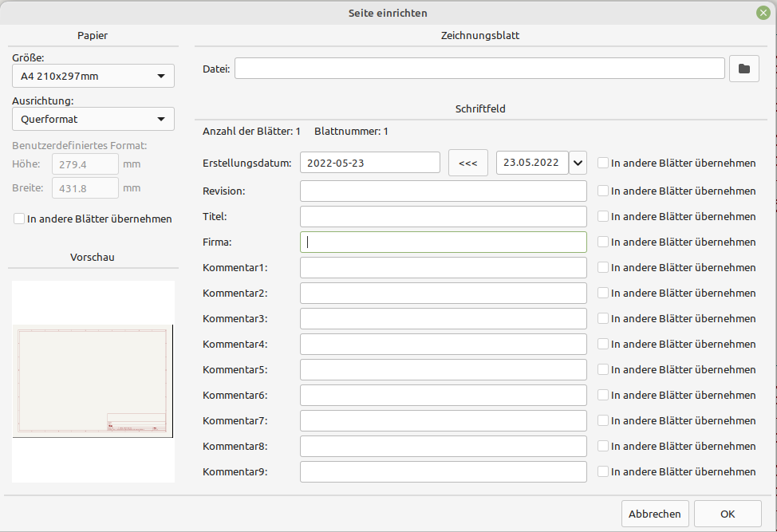This screenshot has height=532, width=777.
Task: Select the Kommentar4 input field
Action: pos(444,344)
